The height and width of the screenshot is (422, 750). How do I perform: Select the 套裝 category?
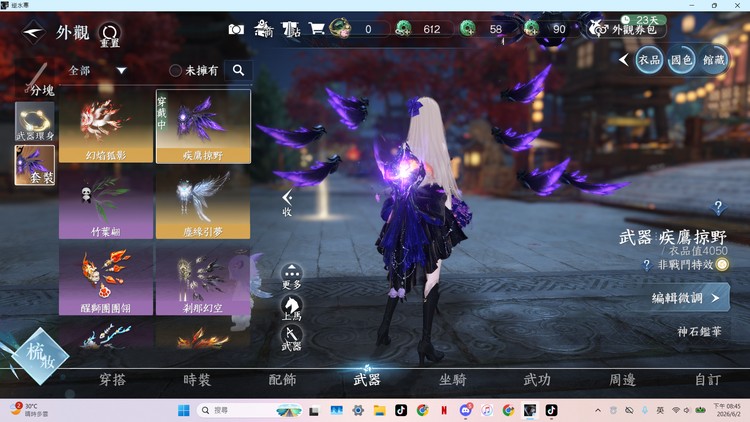point(35,166)
